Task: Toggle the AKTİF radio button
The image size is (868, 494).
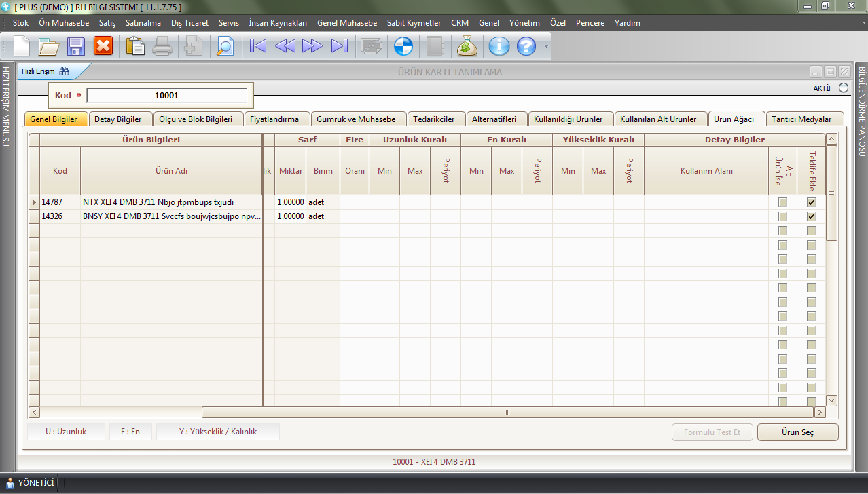Action: point(844,88)
